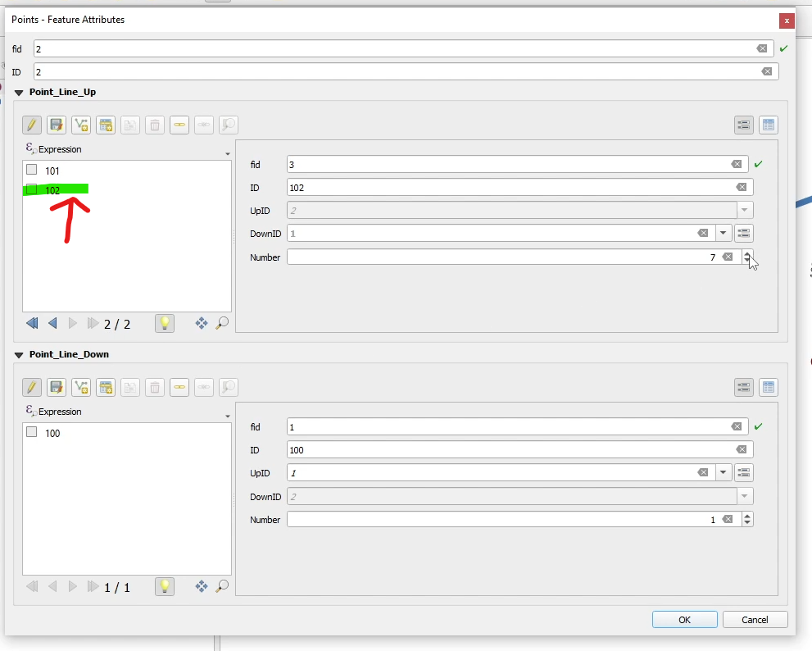Open related form for UpID in Point_Line_Down
The height and width of the screenshot is (651, 812).
pos(744,473)
